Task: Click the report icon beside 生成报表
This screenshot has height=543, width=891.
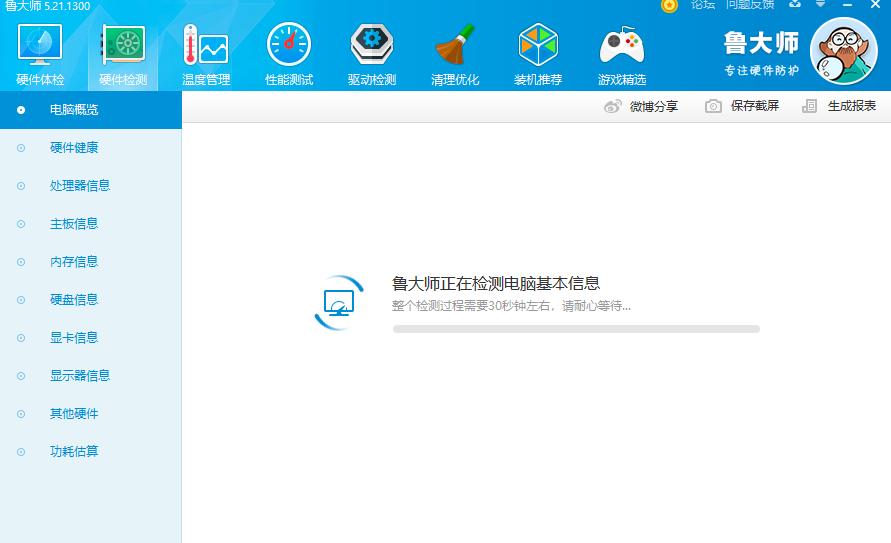Action: pyautogui.click(x=809, y=106)
